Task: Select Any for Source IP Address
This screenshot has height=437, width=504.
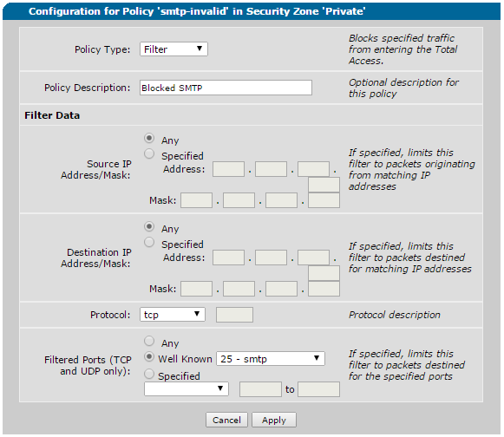Action: tap(149, 139)
